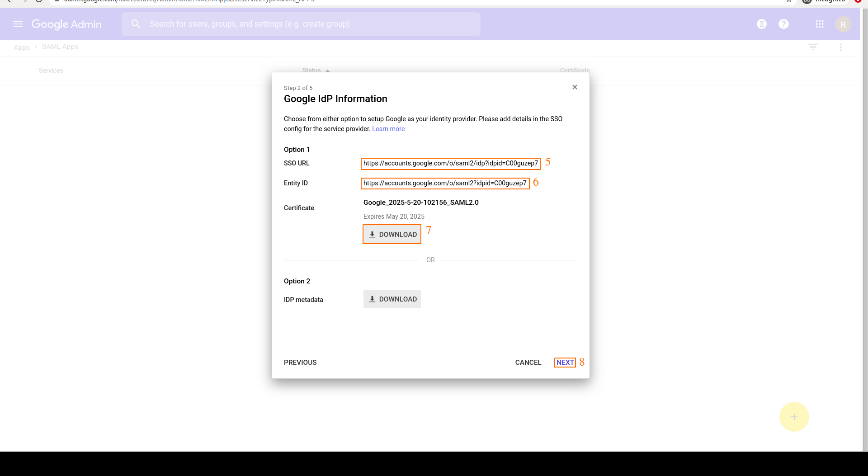Select the SSO URL field

tap(450, 163)
